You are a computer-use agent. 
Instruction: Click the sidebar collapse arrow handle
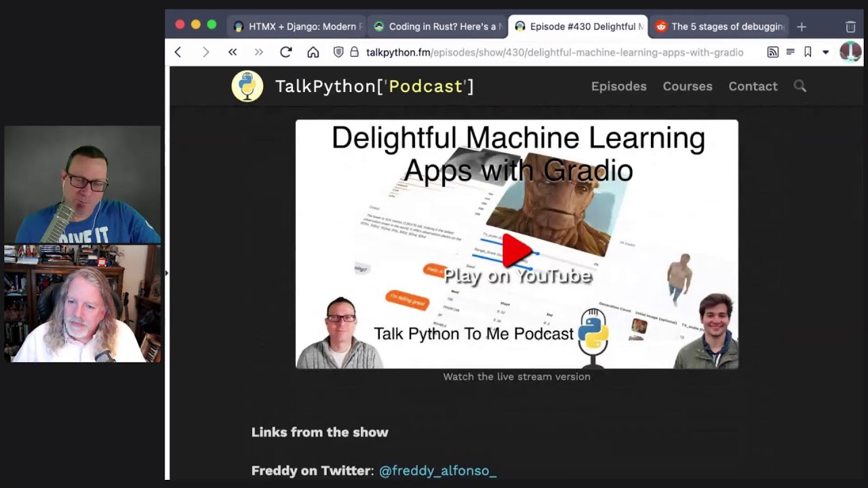(166, 273)
